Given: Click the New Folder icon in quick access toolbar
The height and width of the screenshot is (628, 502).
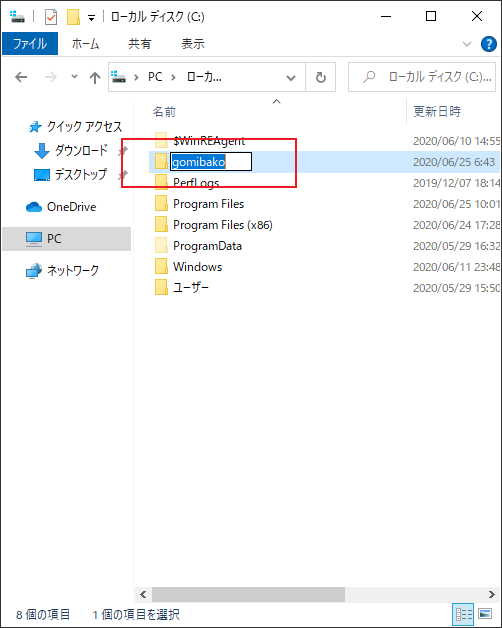Looking at the screenshot, I should [x=73, y=17].
